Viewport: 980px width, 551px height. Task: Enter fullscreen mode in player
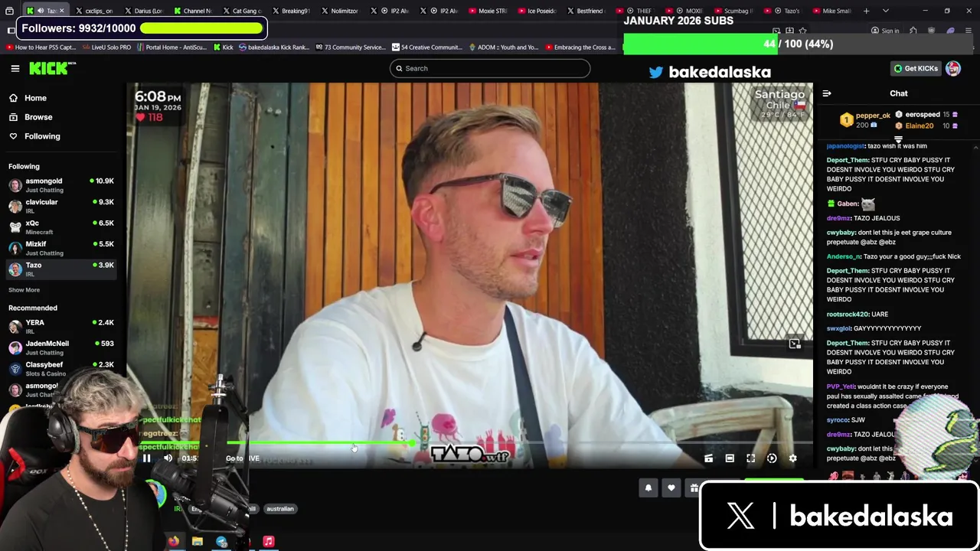coord(751,458)
